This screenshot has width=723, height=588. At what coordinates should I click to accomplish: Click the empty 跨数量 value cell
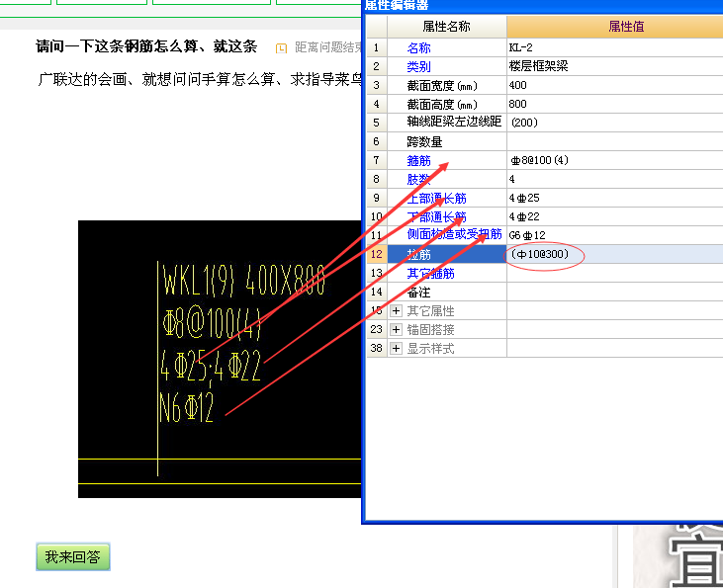[x=614, y=141]
